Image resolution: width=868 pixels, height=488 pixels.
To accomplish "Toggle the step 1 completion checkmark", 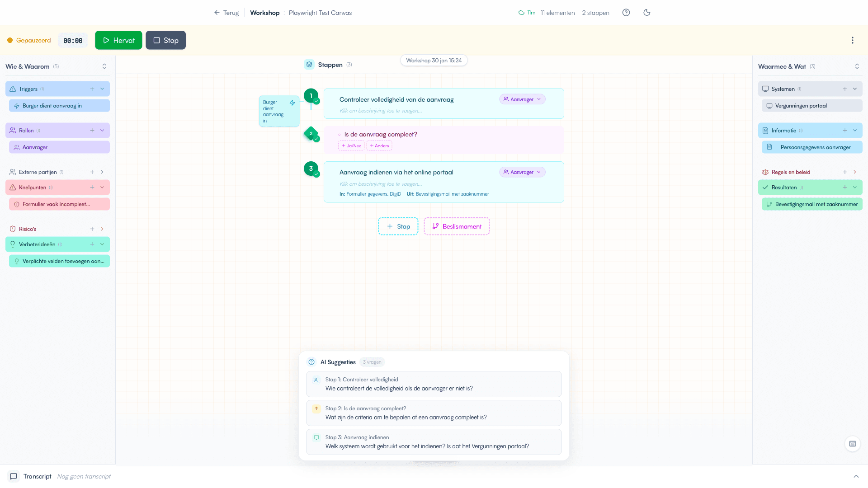I will (316, 101).
